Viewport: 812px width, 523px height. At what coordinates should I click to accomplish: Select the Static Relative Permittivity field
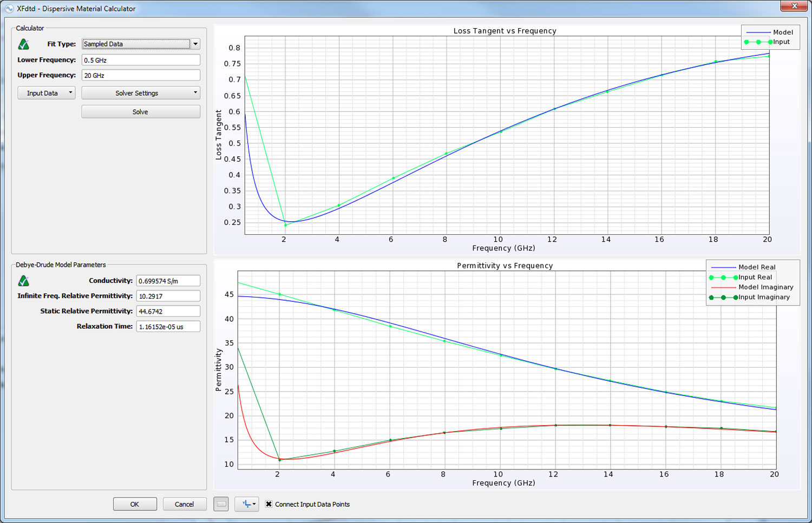168,311
